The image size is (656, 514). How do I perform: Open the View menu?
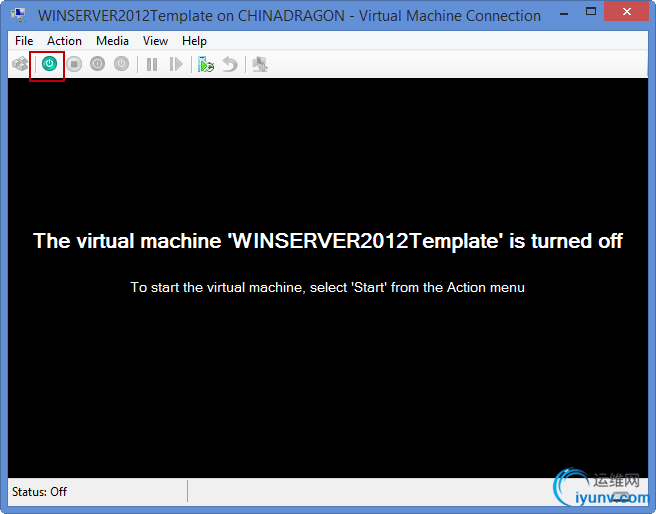[155, 41]
